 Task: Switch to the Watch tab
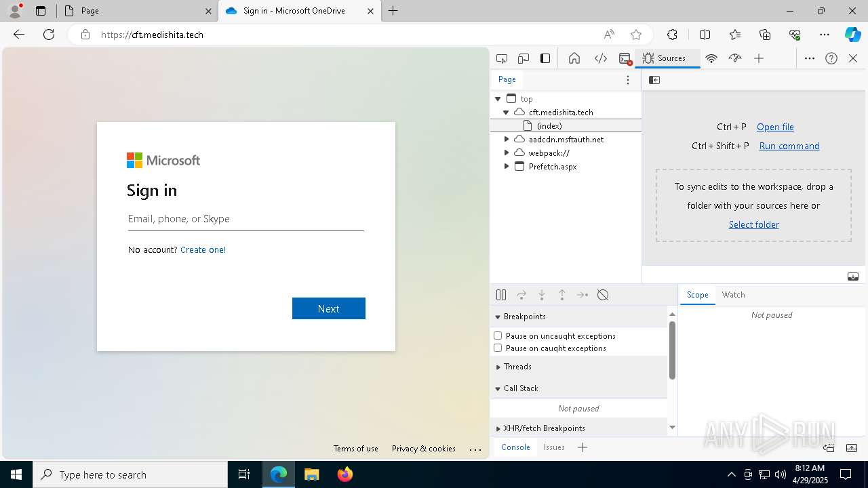[733, 295]
